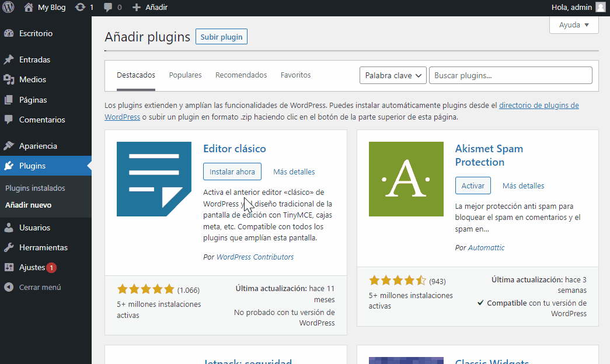Viewport: 610px width, 364px height.
Task: Click the Entradas pin icon
Action: pos(9,60)
